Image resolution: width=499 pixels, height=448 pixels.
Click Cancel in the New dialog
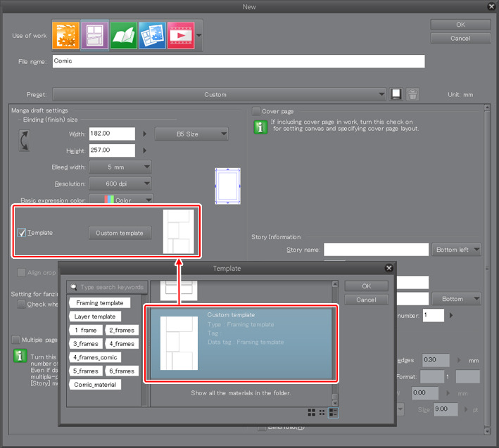click(x=460, y=38)
